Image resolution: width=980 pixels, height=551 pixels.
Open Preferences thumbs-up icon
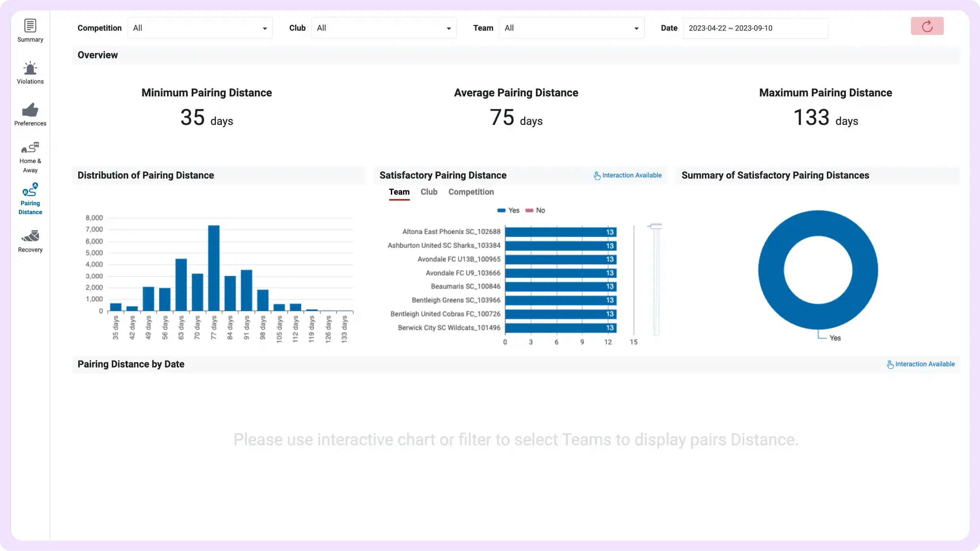(30, 110)
